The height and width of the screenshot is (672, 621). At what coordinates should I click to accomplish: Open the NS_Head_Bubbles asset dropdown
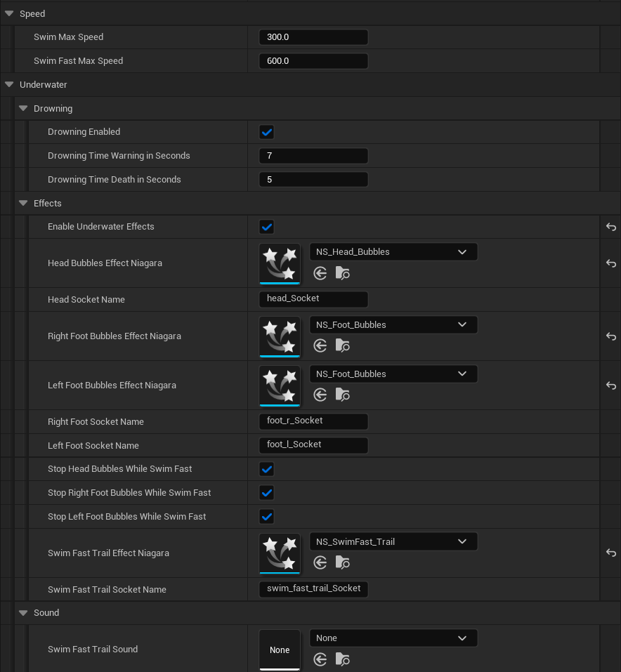coord(393,251)
